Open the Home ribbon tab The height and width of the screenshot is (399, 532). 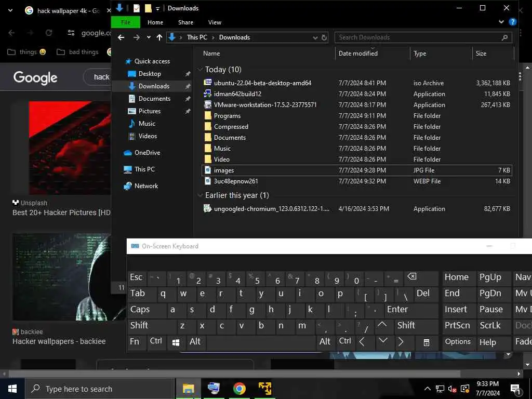coord(155,22)
